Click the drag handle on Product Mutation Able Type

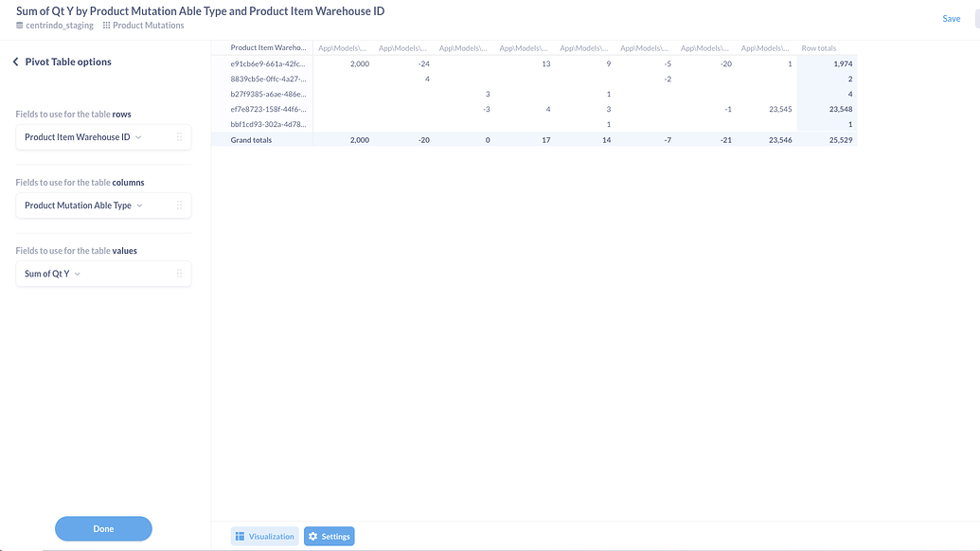[x=179, y=204]
